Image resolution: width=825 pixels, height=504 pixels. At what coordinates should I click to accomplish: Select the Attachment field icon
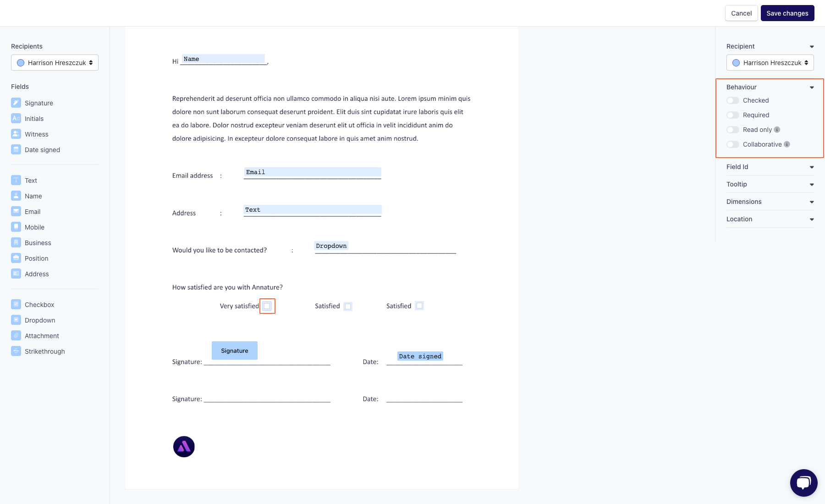pyautogui.click(x=16, y=335)
